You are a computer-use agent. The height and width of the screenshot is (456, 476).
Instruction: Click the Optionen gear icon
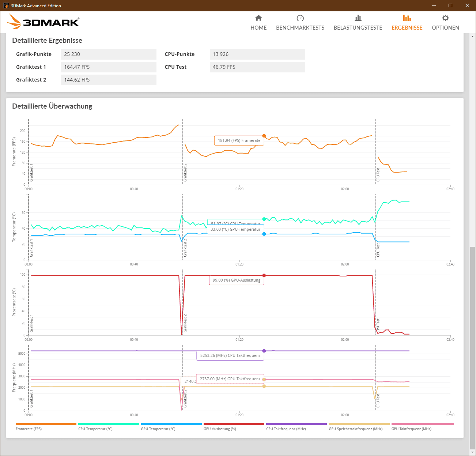tap(445, 18)
